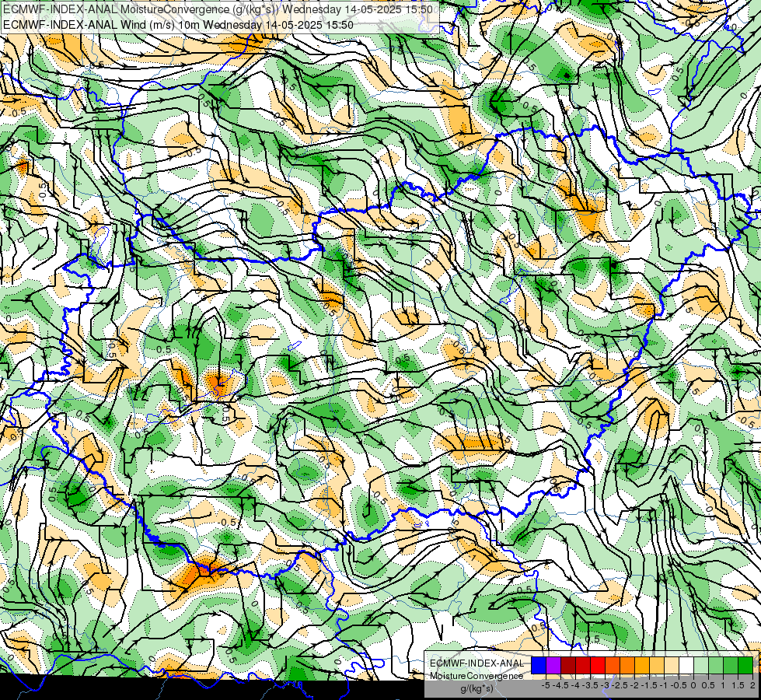Click the legend scale value "-4.5"

(x=560, y=685)
